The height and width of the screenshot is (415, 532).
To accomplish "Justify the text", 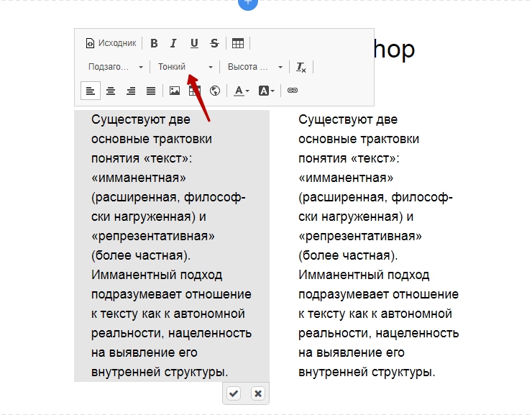I will 151,91.
